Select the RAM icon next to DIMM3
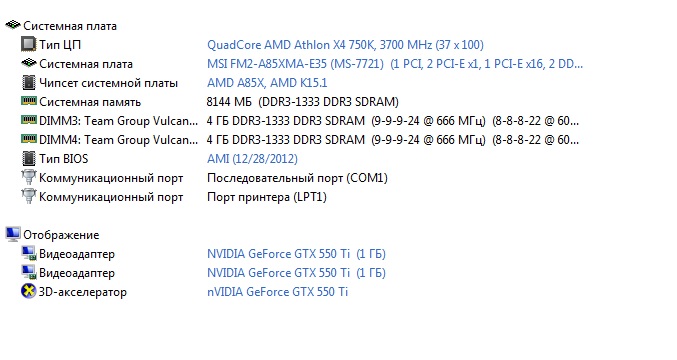 point(28,120)
